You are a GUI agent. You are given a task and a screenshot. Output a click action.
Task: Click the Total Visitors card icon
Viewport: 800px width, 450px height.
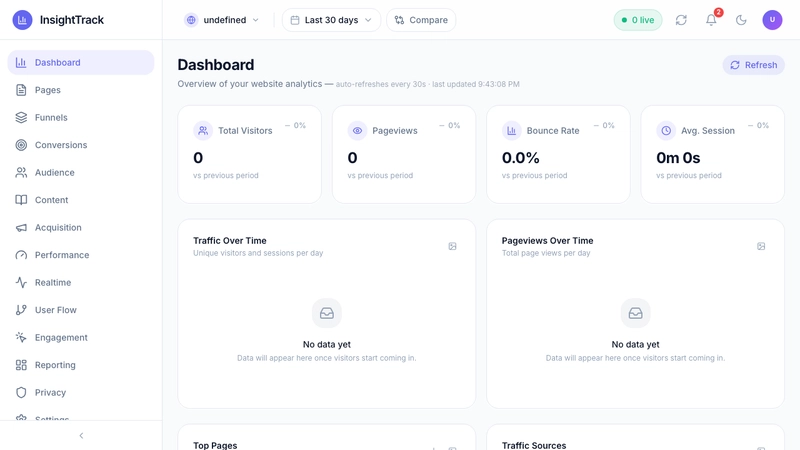[203, 131]
